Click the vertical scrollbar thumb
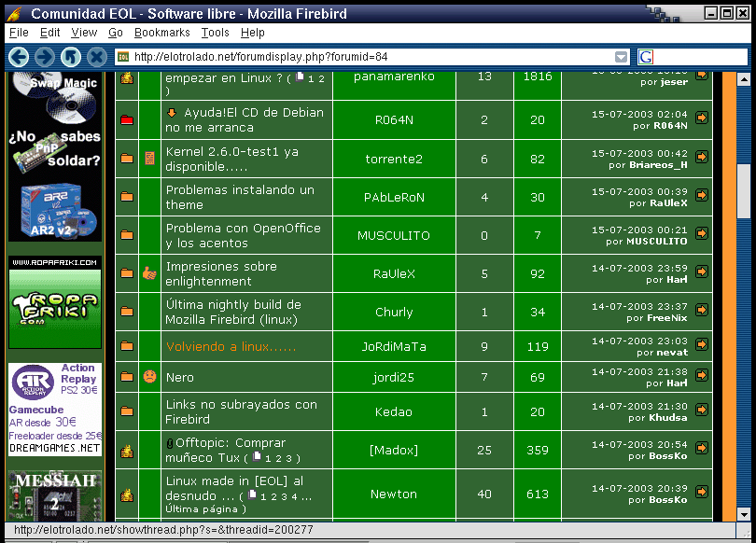 tap(744, 191)
